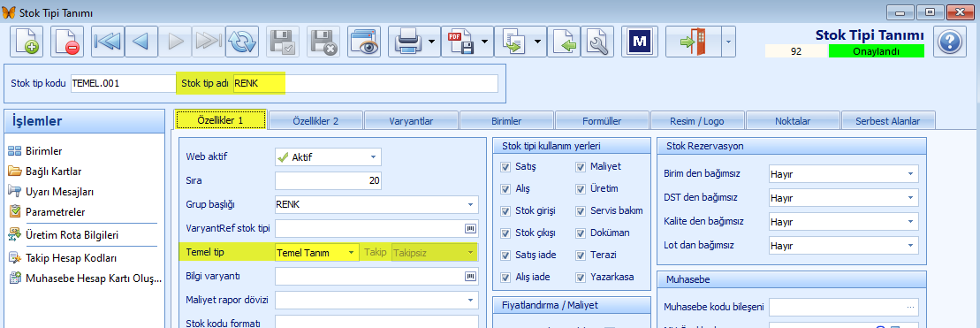Go to the next record
The height and width of the screenshot is (328, 980).
pyautogui.click(x=174, y=42)
